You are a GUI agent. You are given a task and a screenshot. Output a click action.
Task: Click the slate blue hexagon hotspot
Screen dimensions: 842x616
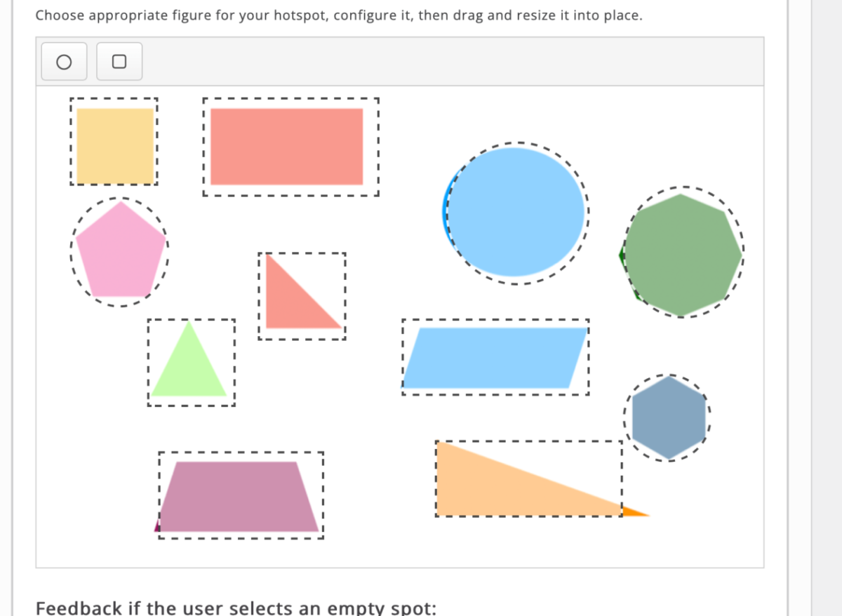[x=668, y=418]
